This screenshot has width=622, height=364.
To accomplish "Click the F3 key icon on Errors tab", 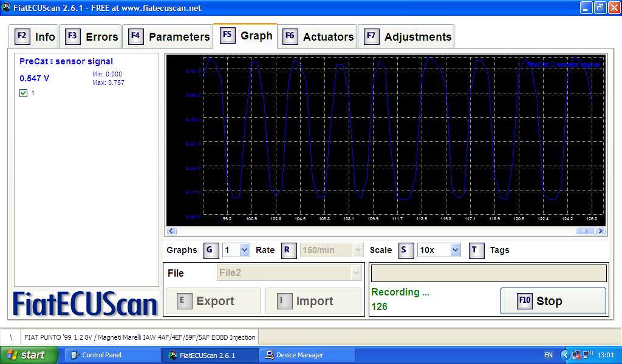I will [x=72, y=36].
